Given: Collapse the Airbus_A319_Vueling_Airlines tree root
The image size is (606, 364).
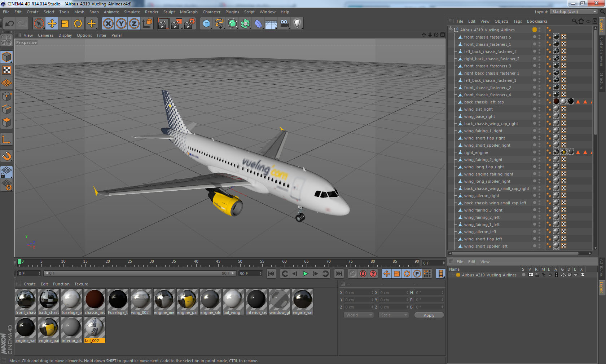Looking at the screenshot, I should [x=451, y=30].
